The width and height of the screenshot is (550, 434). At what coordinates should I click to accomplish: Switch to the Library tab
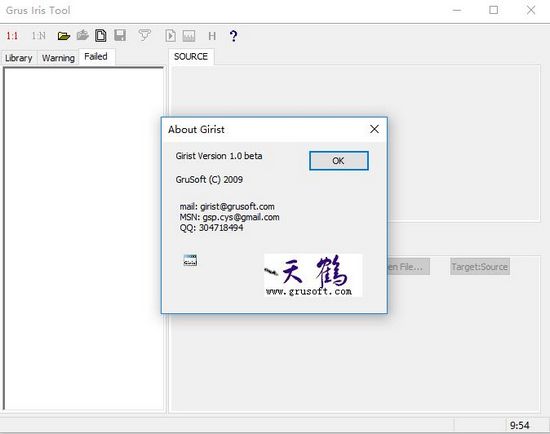tap(19, 58)
